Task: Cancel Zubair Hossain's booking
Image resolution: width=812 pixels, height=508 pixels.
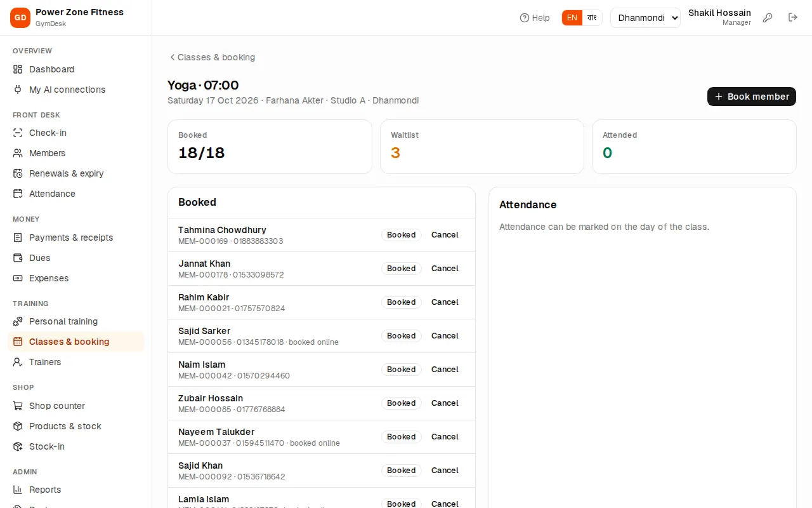Action: coord(445,403)
